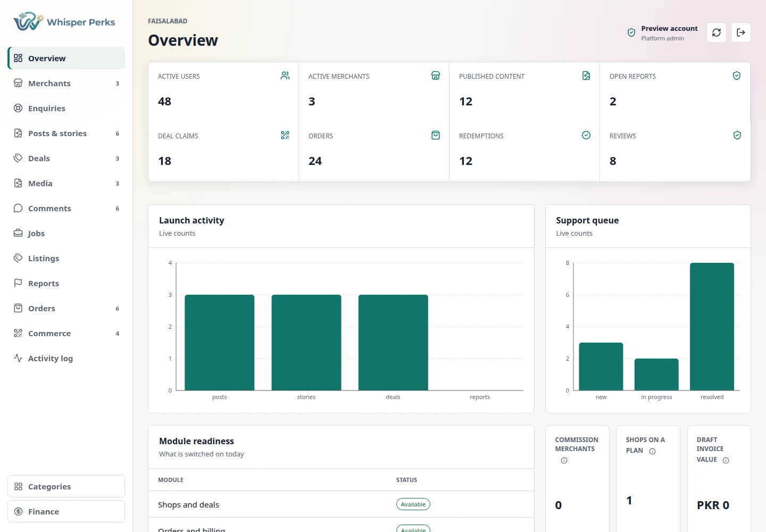Click the stories bar in chart
766x532 pixels.
coord(306,343)
